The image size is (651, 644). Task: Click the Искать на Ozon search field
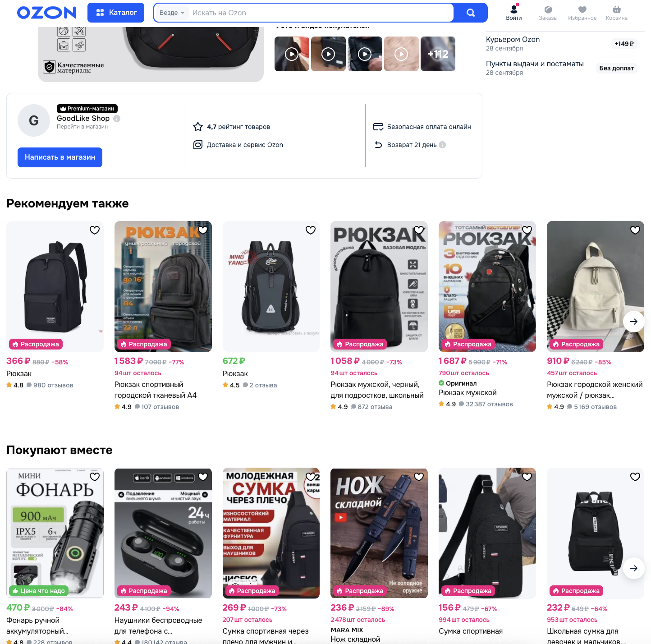tap(320, 13)
